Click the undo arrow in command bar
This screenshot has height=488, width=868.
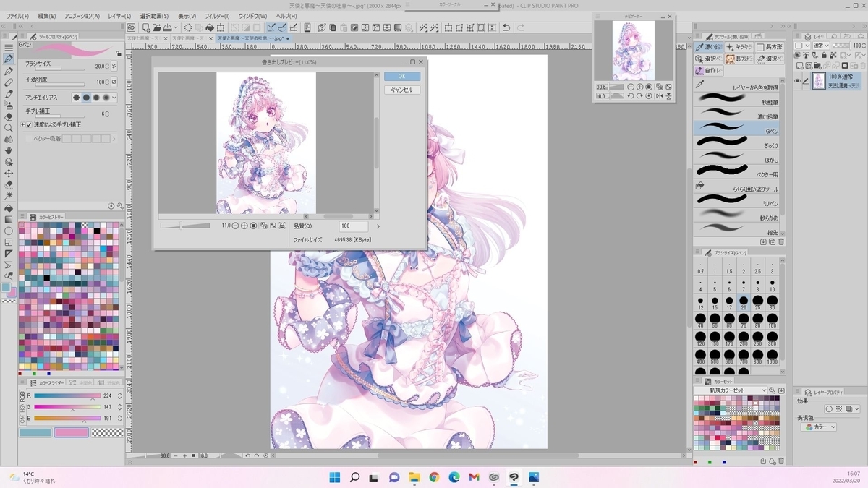tap(506, 27)
